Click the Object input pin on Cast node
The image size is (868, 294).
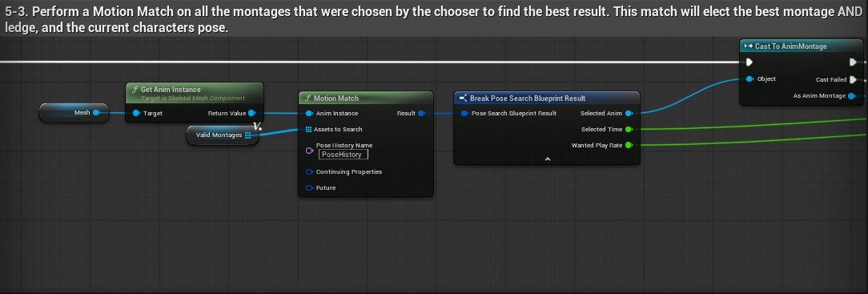tap(749, 79)
